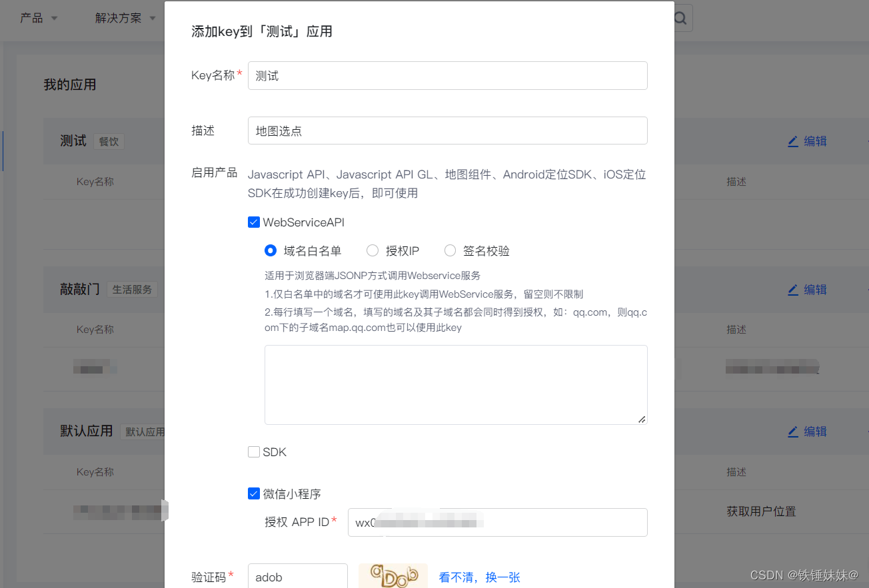
Task: Open the 产品 dropdown menu
Action: [39, 18]
